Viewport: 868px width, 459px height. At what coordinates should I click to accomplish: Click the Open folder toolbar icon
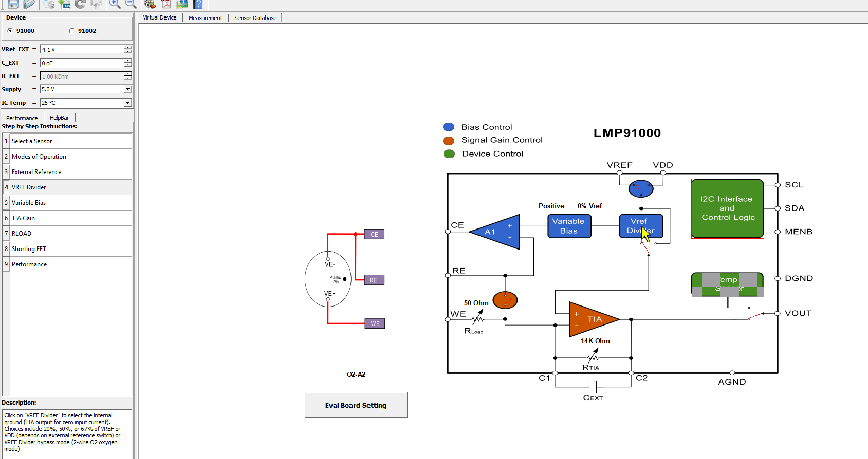click(29, 4)
